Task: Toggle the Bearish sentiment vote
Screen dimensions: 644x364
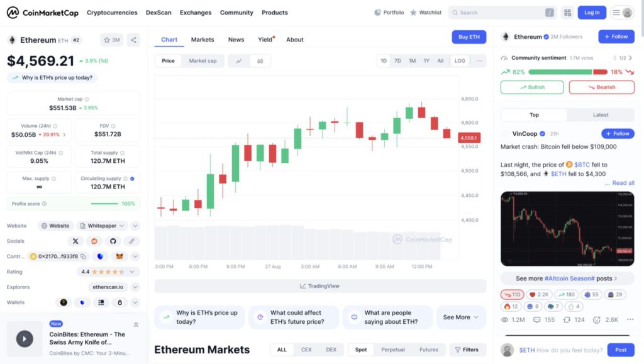Action: click(x=601, y=87)
